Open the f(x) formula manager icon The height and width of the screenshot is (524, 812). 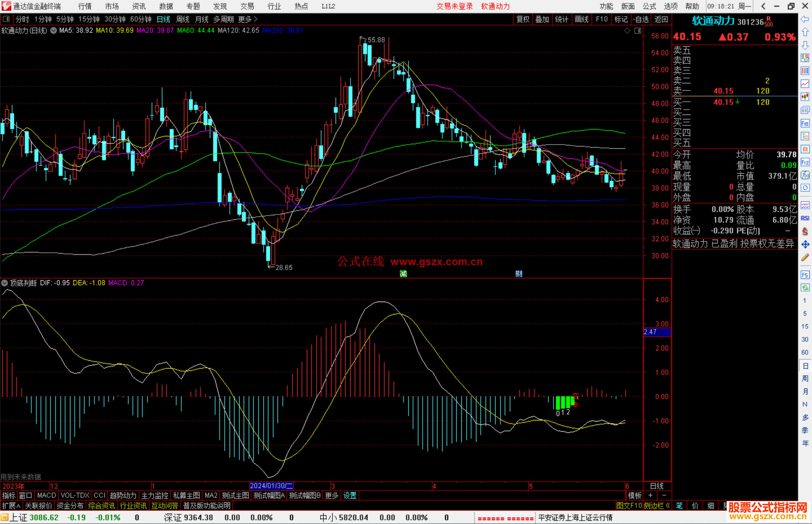tap(805, 175)
